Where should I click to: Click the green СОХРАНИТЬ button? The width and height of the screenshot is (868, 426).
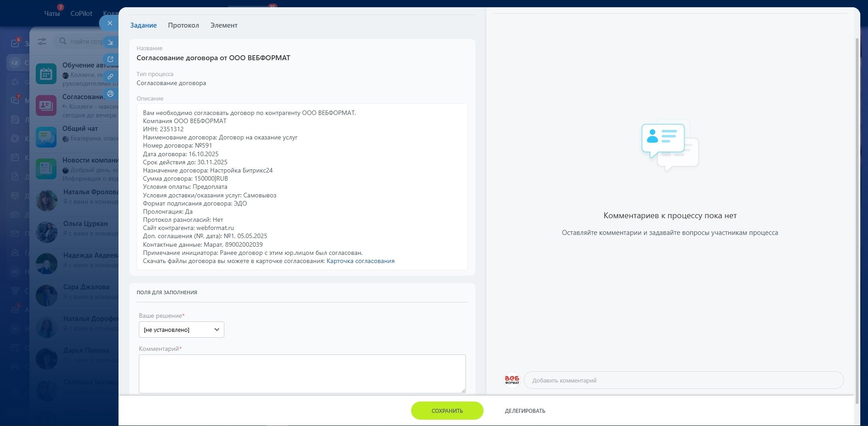pos(447,411)
